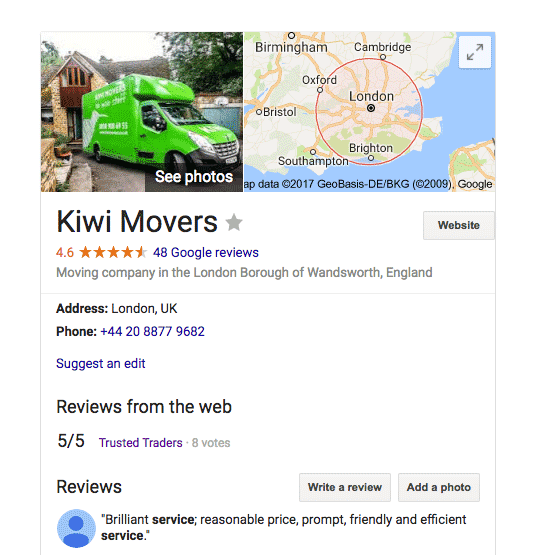Click Suggest an edit link
Viewport: 549px width, 555px height.
tap(101, 364)
